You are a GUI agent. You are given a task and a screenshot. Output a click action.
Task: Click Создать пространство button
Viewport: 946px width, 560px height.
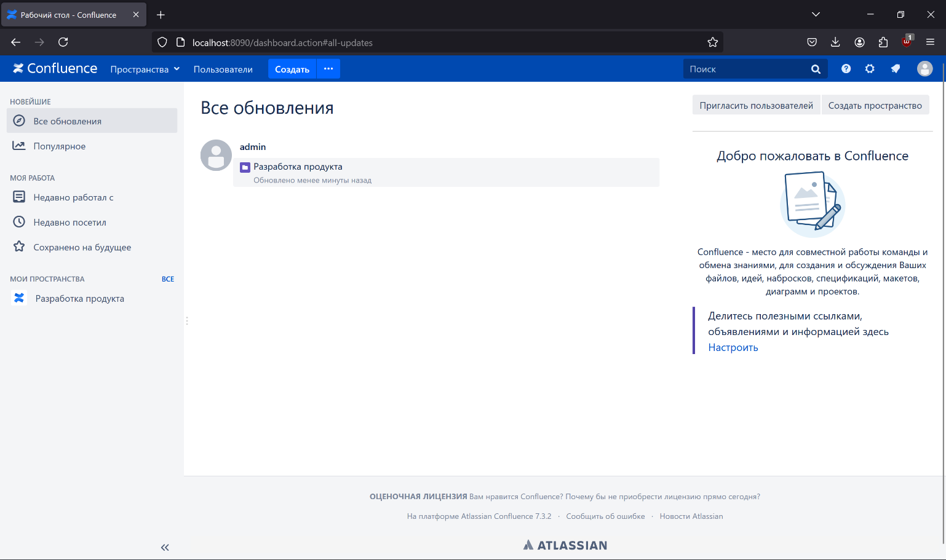pyautogui.click(x=875, y=105)
